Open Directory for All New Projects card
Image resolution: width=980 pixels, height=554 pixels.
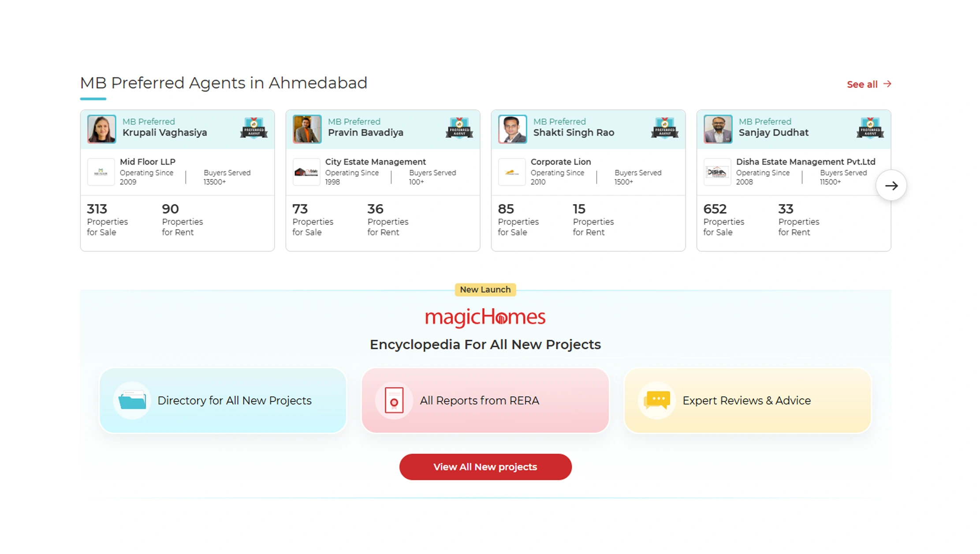coord(223,400)
